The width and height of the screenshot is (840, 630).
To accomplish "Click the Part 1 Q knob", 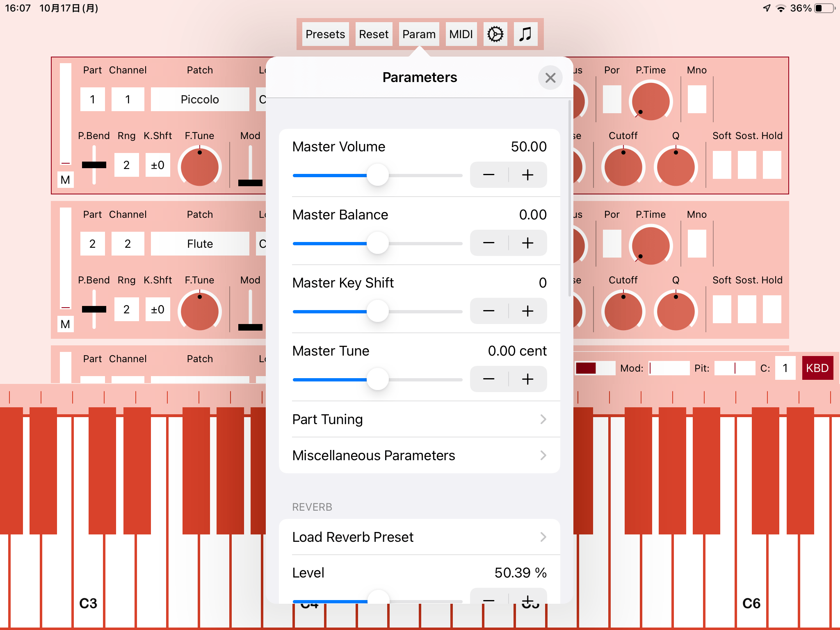I will [x=676, y=167].
